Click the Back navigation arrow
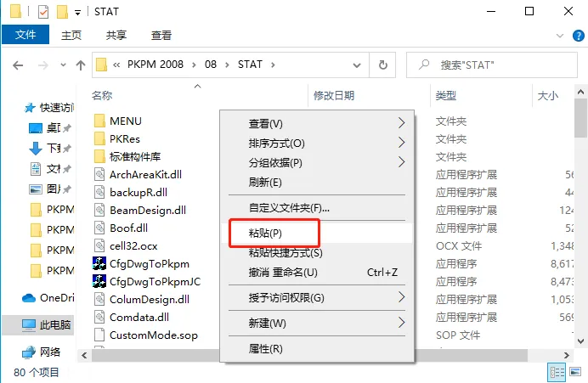This screenshot has width=588, height=383. pos(18,65)
